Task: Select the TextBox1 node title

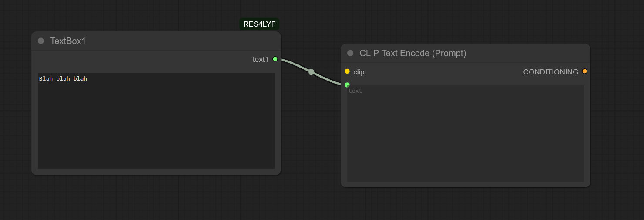Action: coord(68,41)
